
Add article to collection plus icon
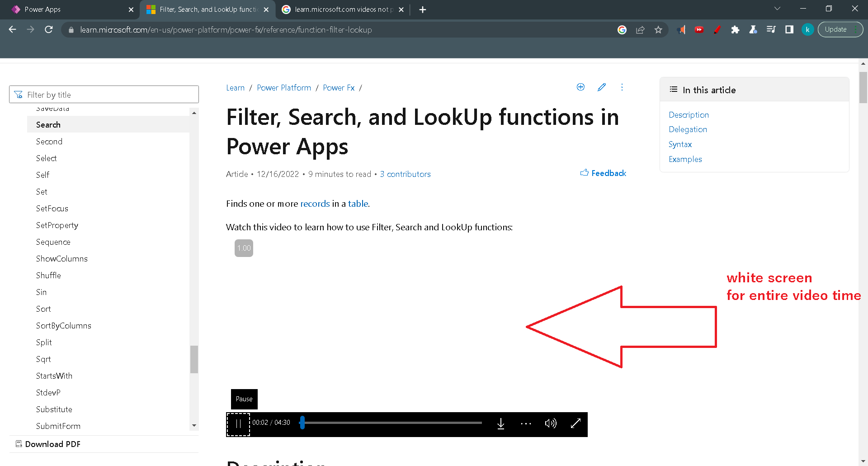pyautogui.click(x=581, y=87)
